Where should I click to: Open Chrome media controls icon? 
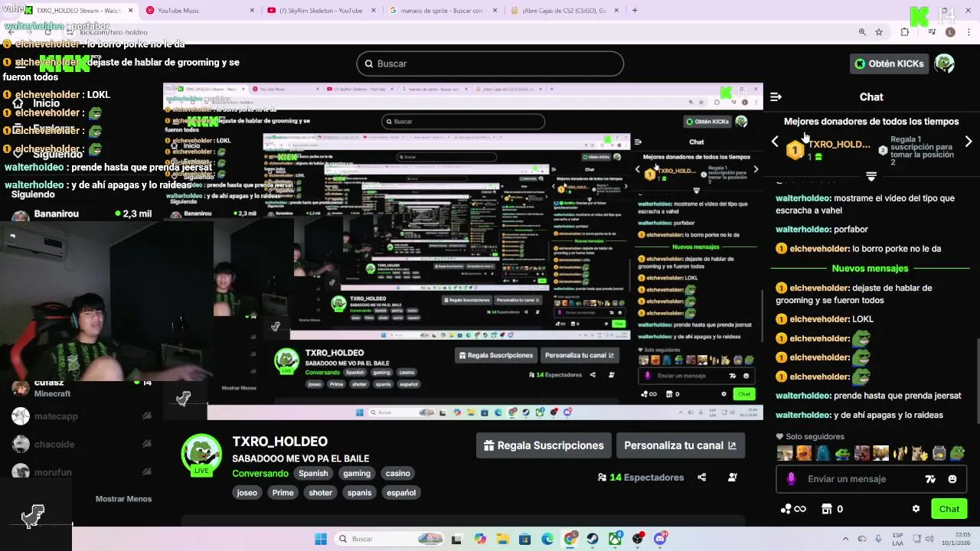[x=932, y=32]
